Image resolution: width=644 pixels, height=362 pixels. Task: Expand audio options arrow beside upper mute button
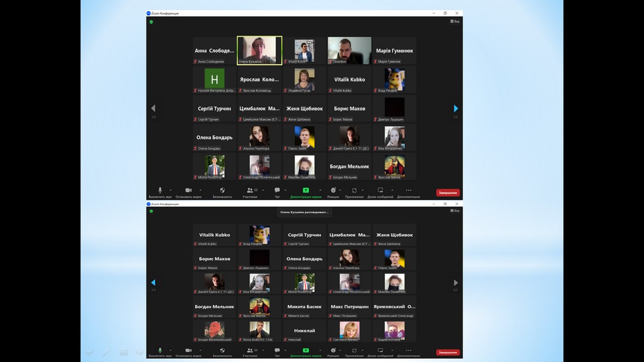tap(171, 190)
